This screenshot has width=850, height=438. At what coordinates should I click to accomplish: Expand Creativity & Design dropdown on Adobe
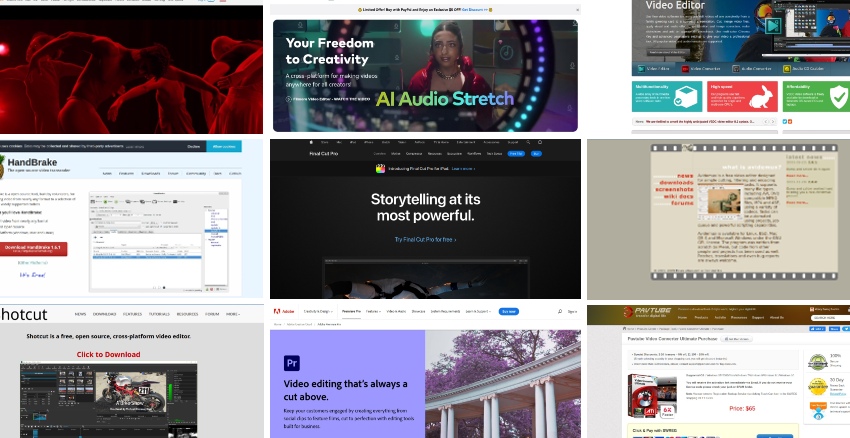point(318,312)
